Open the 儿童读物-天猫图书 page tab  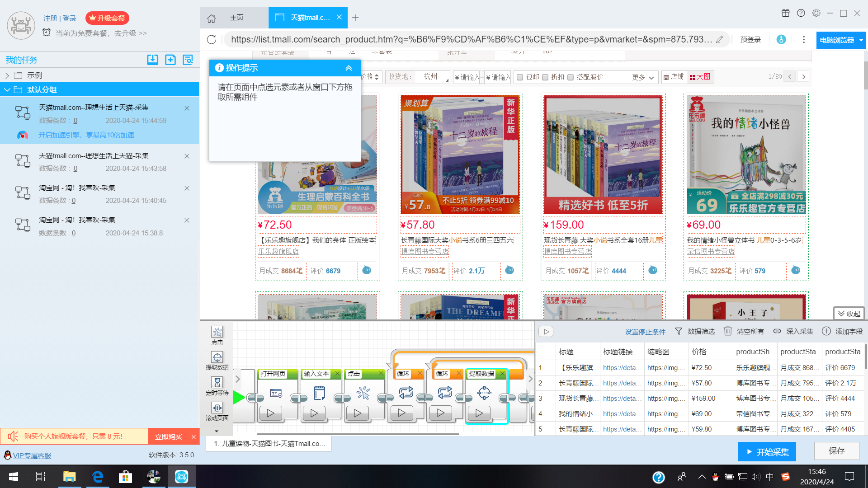(x=269, y=444)
